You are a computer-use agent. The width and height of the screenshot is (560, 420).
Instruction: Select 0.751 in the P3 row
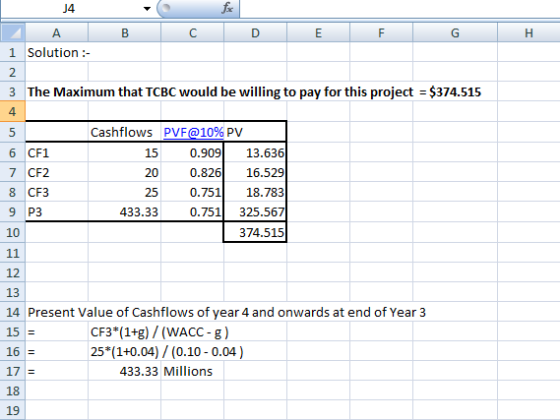pyautogui.click(x=192, y=212)
